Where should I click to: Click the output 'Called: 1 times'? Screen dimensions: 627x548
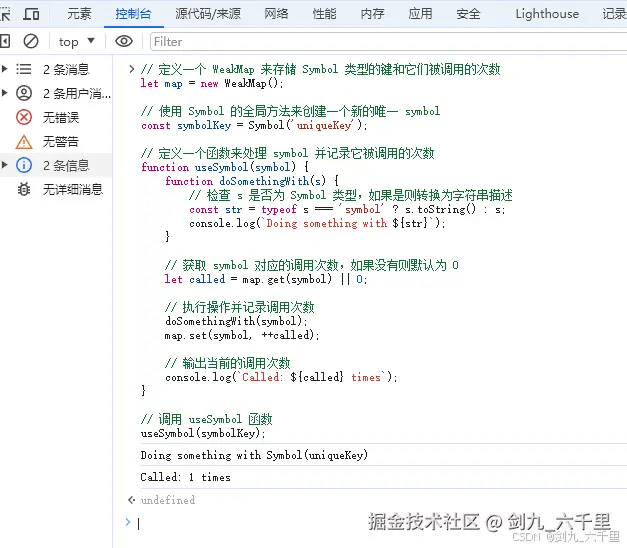(186, 477)
